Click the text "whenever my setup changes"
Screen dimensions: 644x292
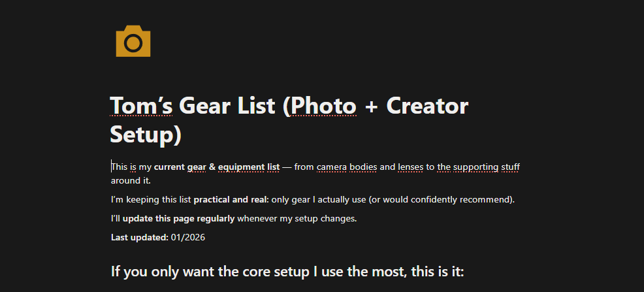[296, 218]
